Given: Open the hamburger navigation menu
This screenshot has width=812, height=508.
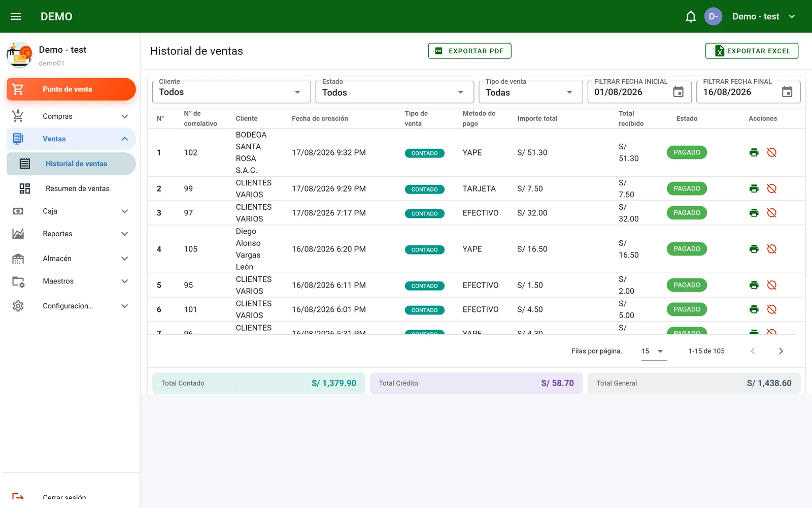Looking at the screenshot, I should 16,16.
